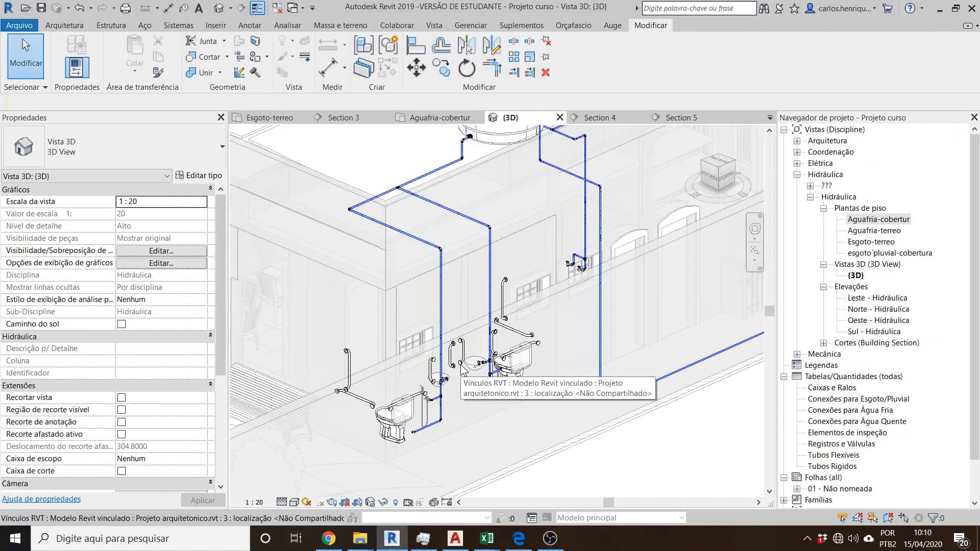This screenshot has height=551, width=980.
Task: Select the Mover tool in Modificar
Action: coord(416,67)
